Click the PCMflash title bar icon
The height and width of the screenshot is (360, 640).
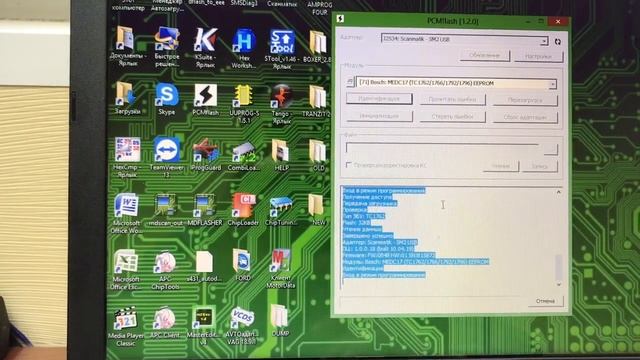pos(340,18)
